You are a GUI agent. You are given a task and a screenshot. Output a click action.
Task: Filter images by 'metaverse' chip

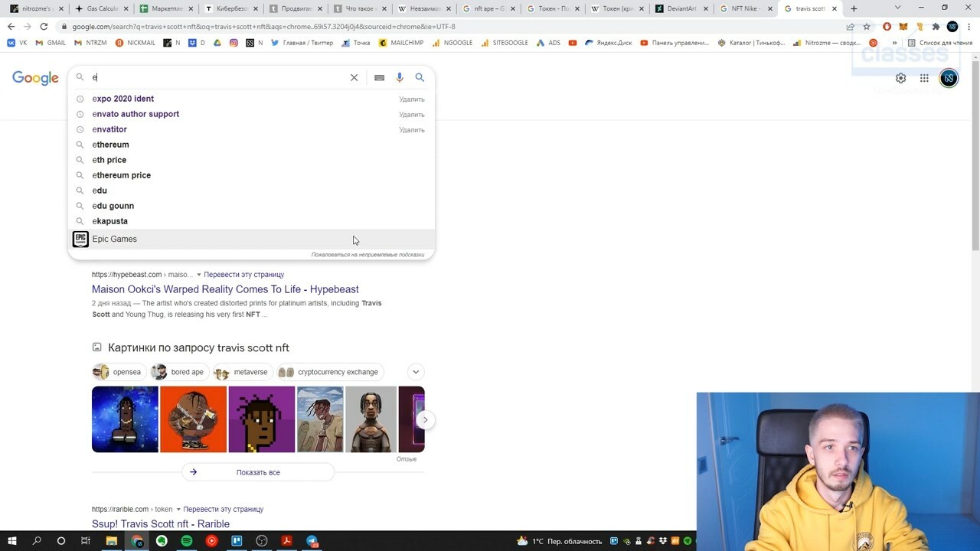(x=242, y=372)
